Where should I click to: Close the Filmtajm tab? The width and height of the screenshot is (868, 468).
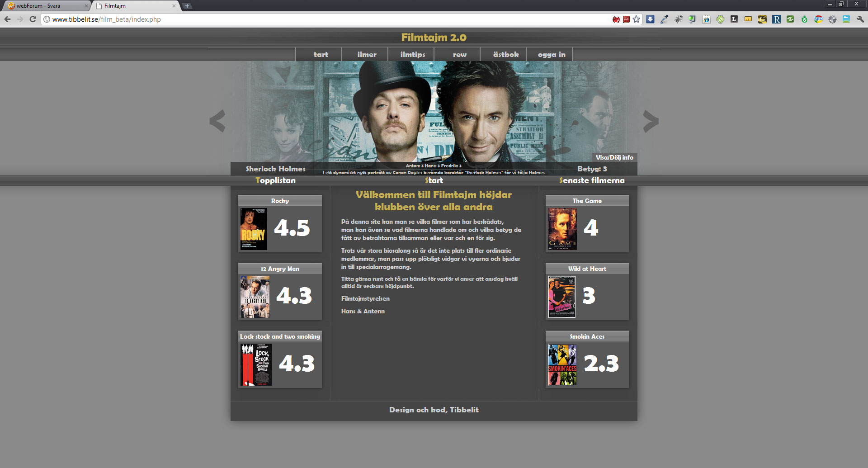tap(174, 6)
